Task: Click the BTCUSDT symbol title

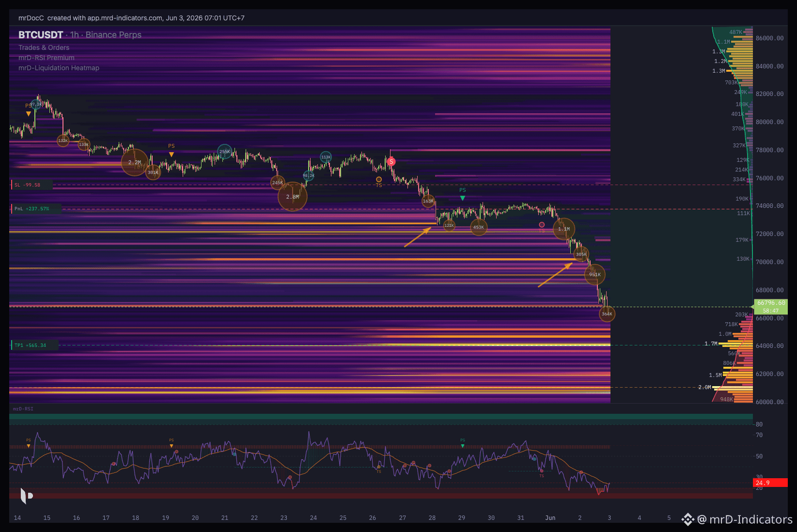Action: [x=41, y=35]
